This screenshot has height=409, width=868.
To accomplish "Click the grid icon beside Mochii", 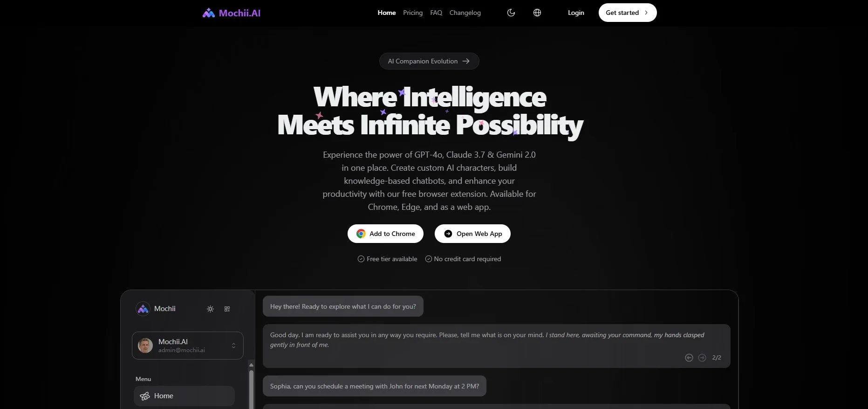I will click(x=227, y=309).
